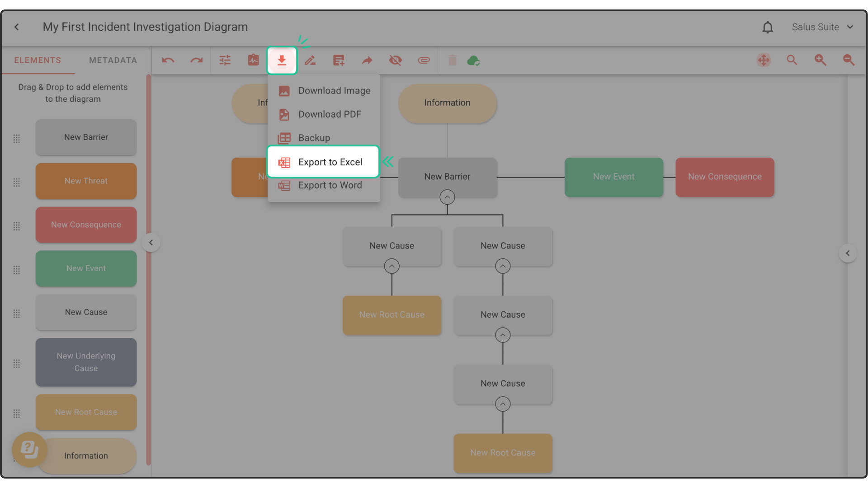Collapse children under New Barrier node
The width and height of the screenshot is (868, 488).
pos(447,197)
